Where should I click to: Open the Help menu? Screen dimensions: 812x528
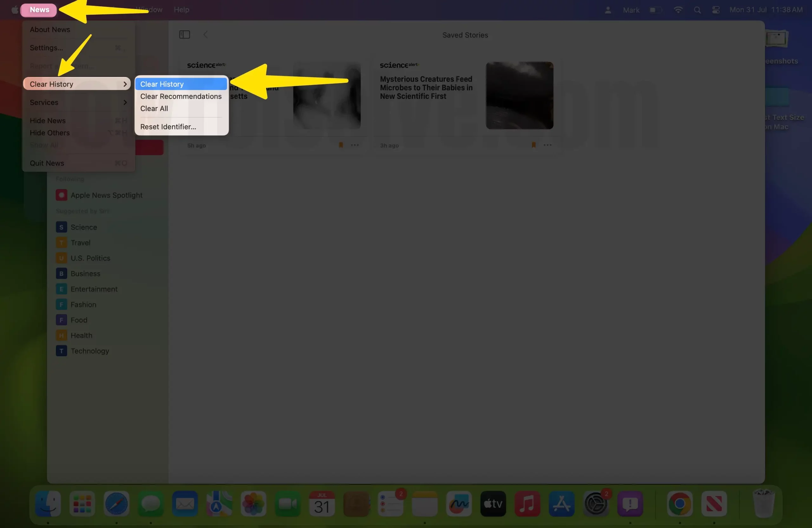pyautogui.click(x=181, y=10)
